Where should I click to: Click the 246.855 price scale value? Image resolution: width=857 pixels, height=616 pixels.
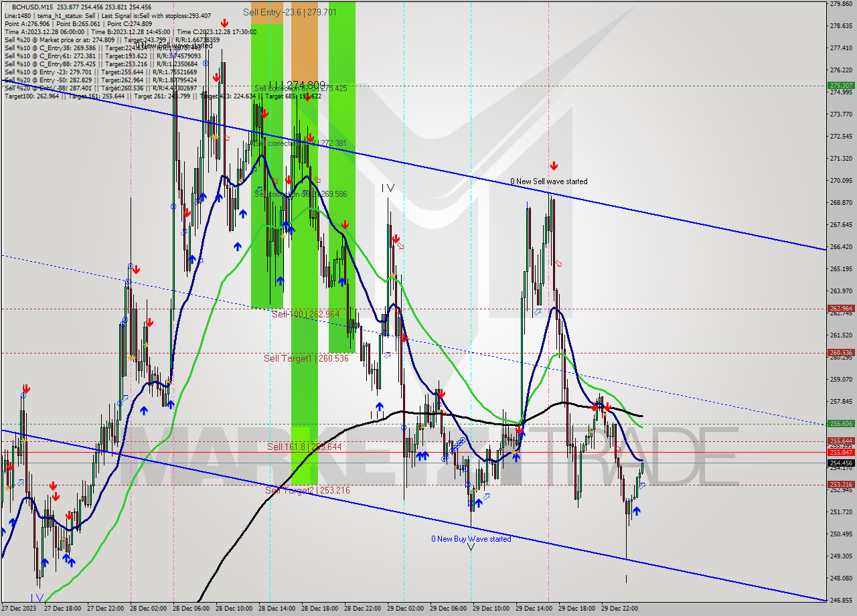click(841, 600)
